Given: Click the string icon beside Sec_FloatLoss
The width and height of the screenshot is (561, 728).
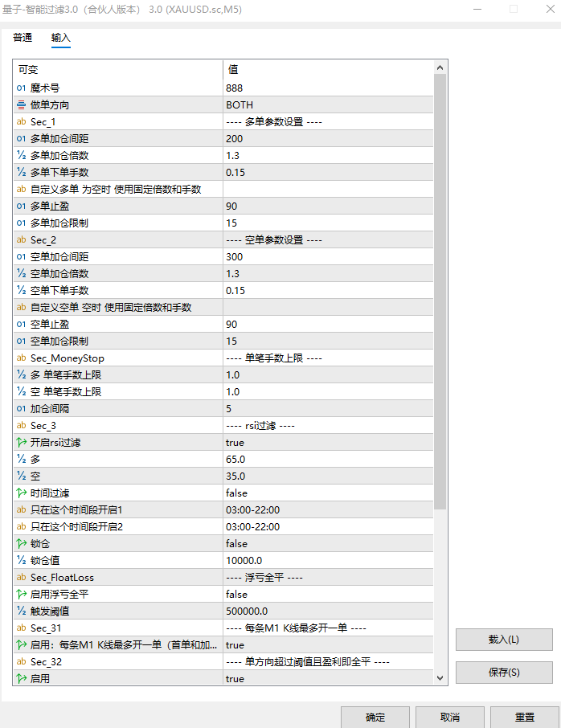Looking at the screenshot, I should 22,577.
